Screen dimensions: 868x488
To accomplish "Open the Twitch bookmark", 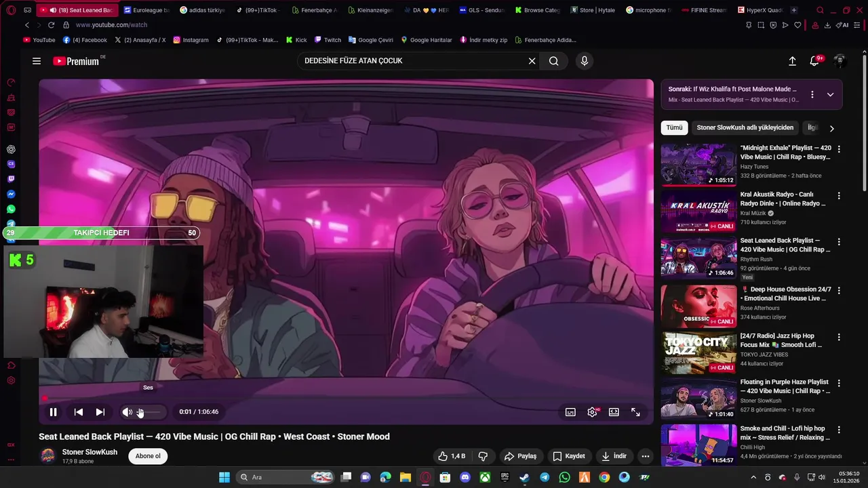I will coord(327,40).
